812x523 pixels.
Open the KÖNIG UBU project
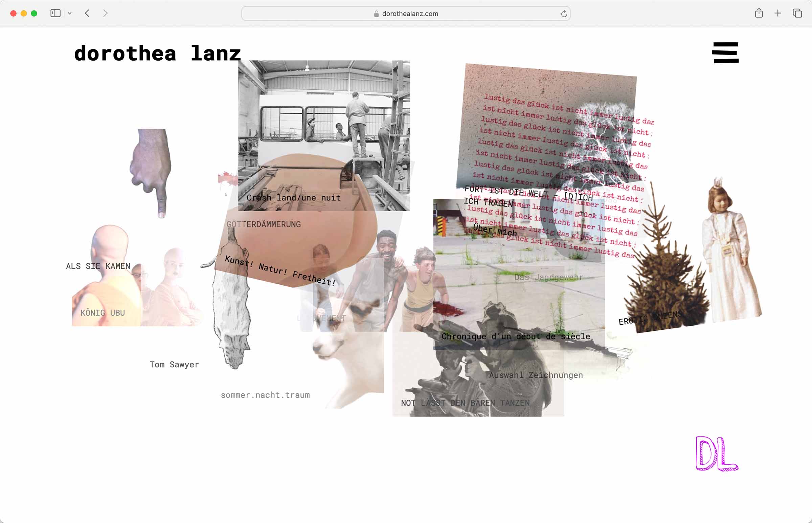[x=103, y=312]
